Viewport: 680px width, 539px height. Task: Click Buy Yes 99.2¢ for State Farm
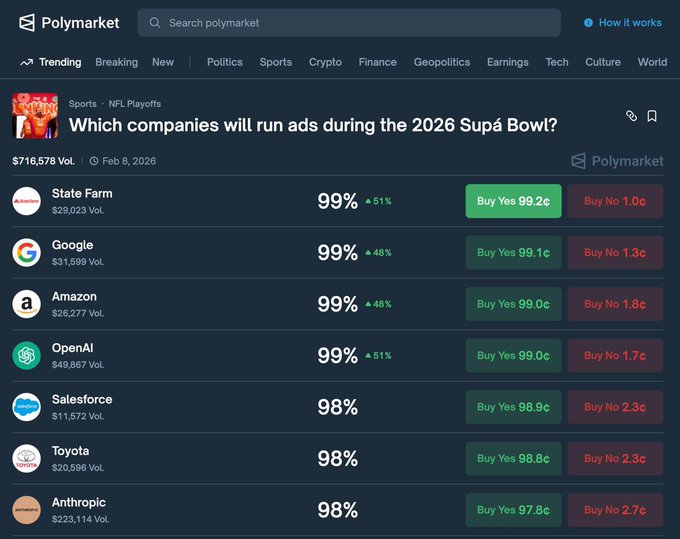pos(513,201)
